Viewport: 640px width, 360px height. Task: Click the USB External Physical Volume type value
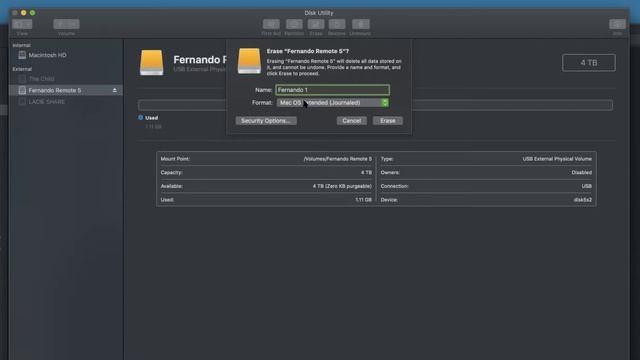point(557,159)
